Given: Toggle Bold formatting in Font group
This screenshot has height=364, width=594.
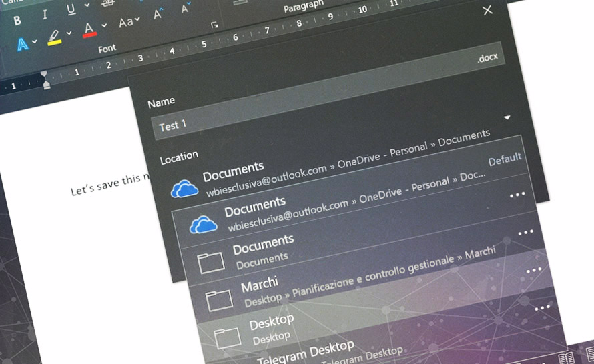Looking at the screenshot, I should click(x=17, y=21).
